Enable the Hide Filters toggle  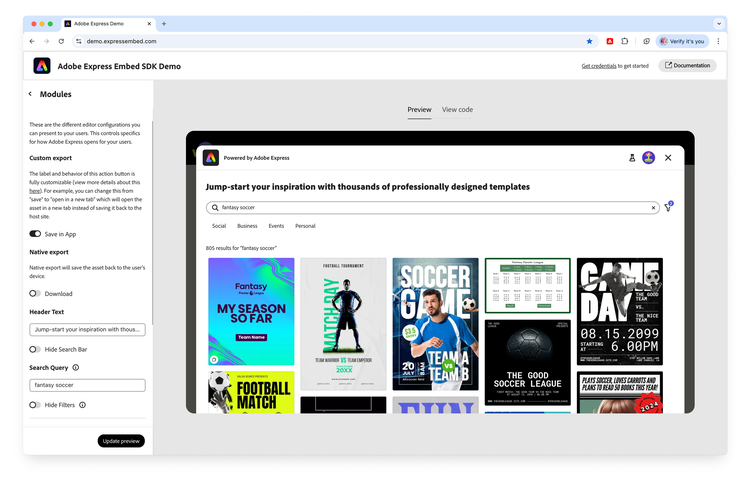(x=35, y=405)
